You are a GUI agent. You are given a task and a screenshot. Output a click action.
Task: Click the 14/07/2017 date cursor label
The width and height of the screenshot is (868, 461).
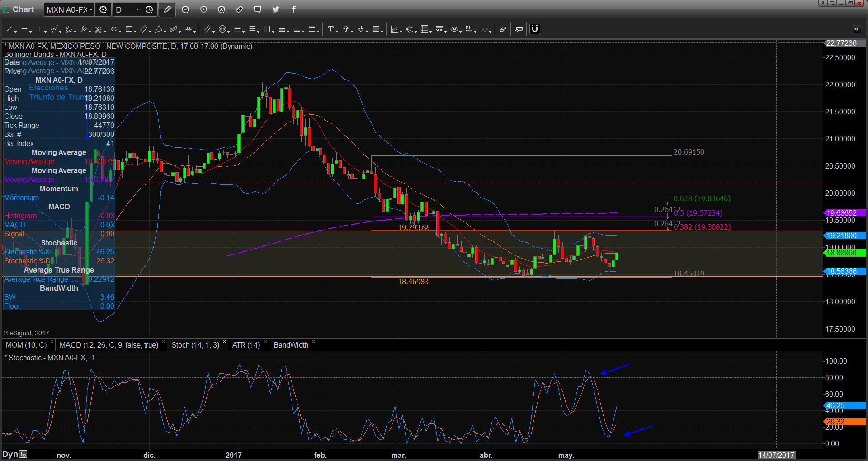point(776,455)
